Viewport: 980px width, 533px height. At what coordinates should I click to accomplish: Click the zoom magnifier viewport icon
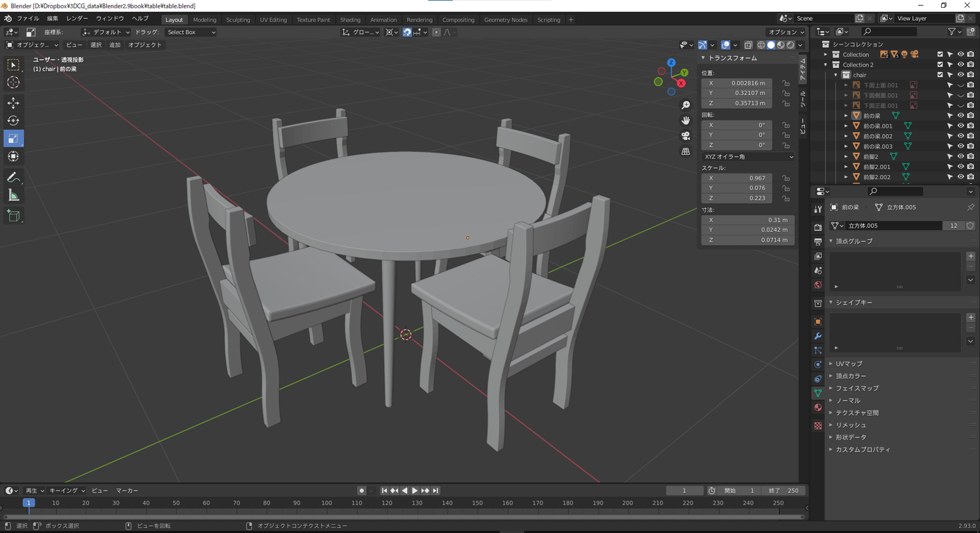click(686, 105)
